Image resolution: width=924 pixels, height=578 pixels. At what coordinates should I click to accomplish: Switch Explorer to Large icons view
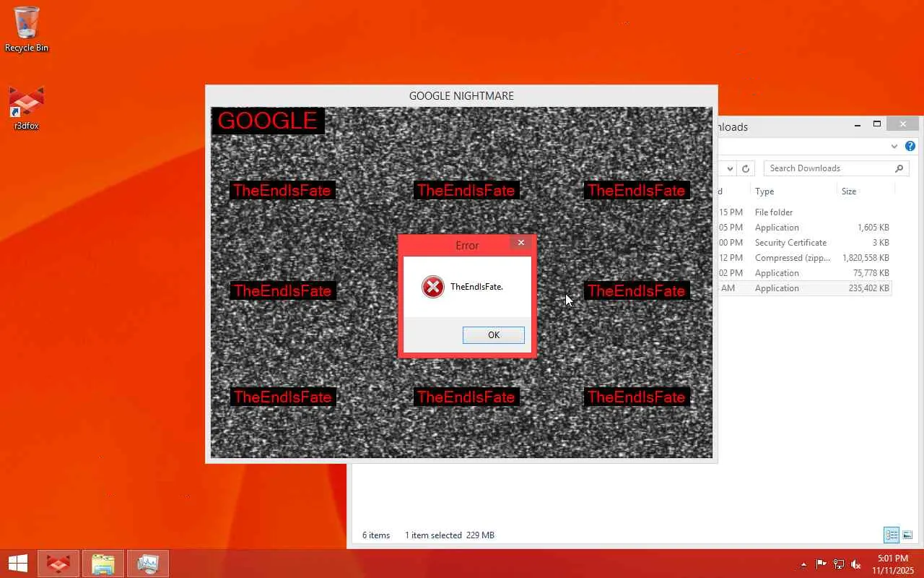907,535
